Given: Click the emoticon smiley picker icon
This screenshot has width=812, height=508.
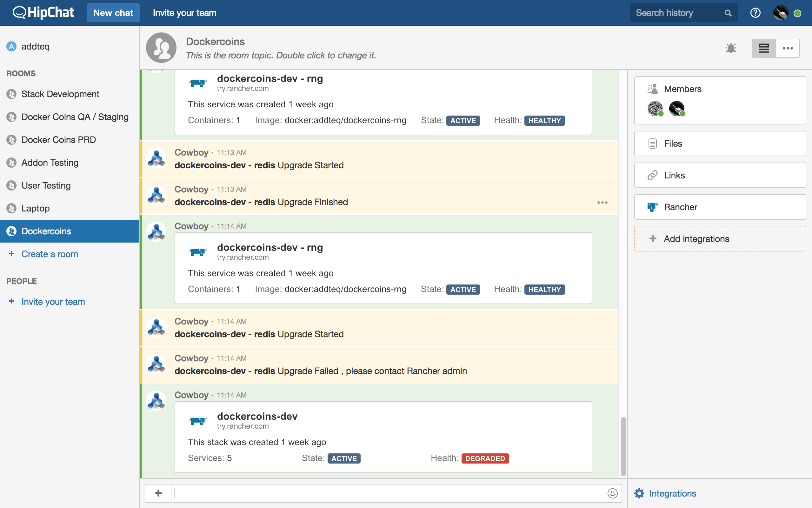Looking at the screenshot, I should (x=612, y=493).
